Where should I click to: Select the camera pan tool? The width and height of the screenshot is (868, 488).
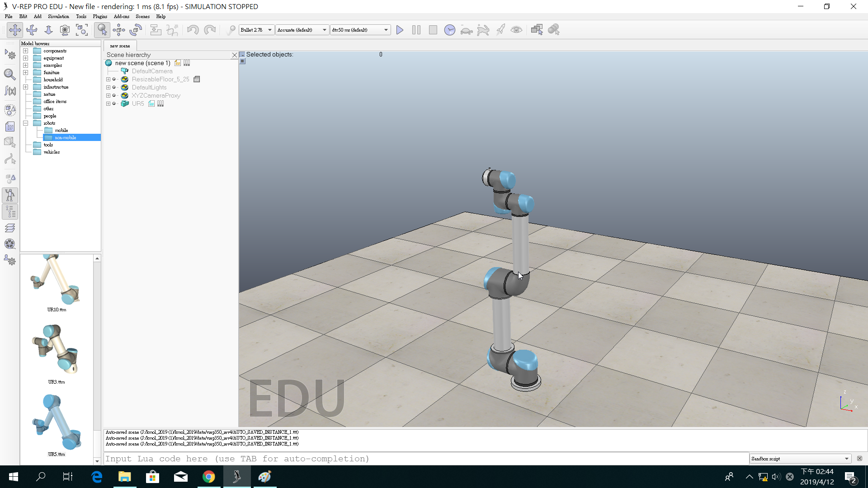(15, 30)
